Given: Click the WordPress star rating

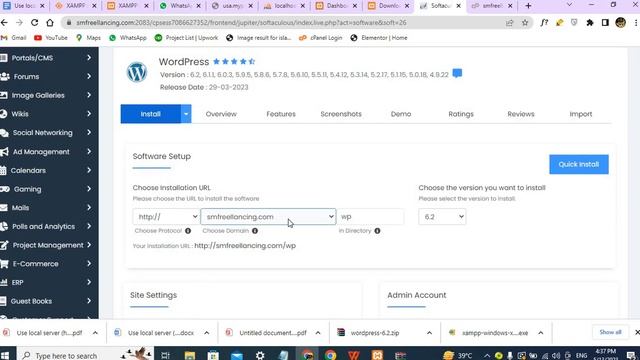Looking at the screenshot, I should [x=234, y=62].
